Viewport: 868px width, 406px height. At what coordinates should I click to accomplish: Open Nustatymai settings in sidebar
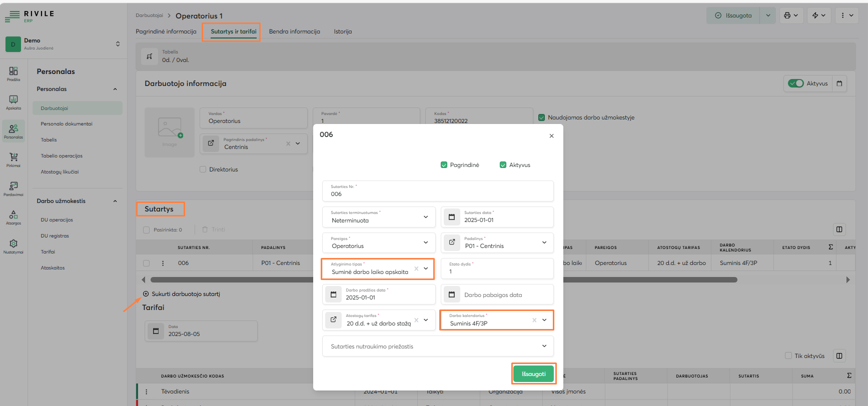(x=14, y=246)
